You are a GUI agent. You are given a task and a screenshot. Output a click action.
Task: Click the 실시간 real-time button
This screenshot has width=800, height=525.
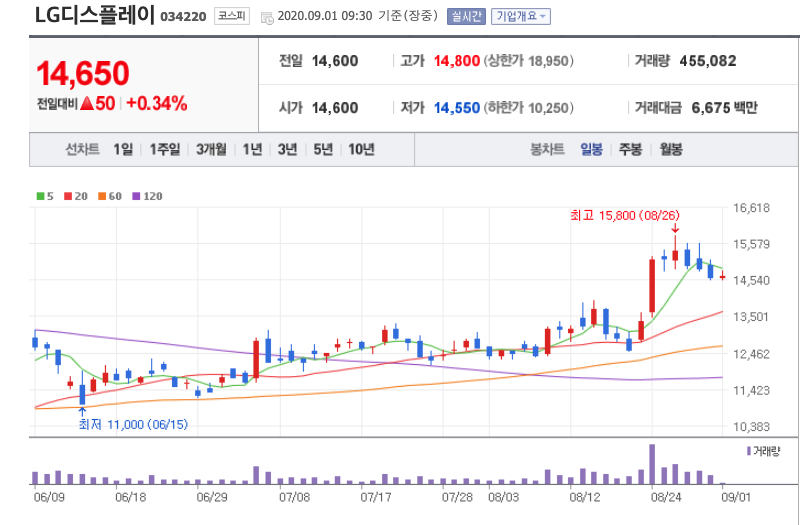point(466,16)
